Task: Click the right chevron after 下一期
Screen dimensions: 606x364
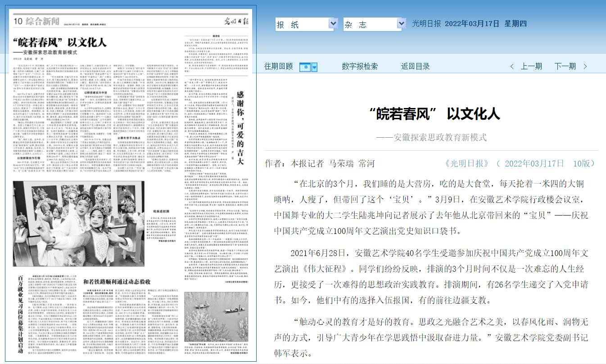Action: [x=585, y=67]
